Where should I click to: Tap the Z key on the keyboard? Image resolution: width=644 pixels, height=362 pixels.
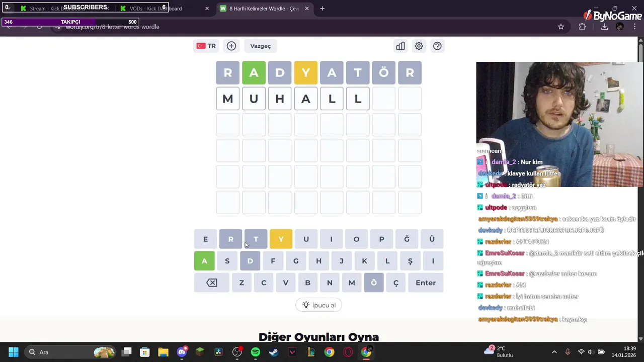coord(242,283)
